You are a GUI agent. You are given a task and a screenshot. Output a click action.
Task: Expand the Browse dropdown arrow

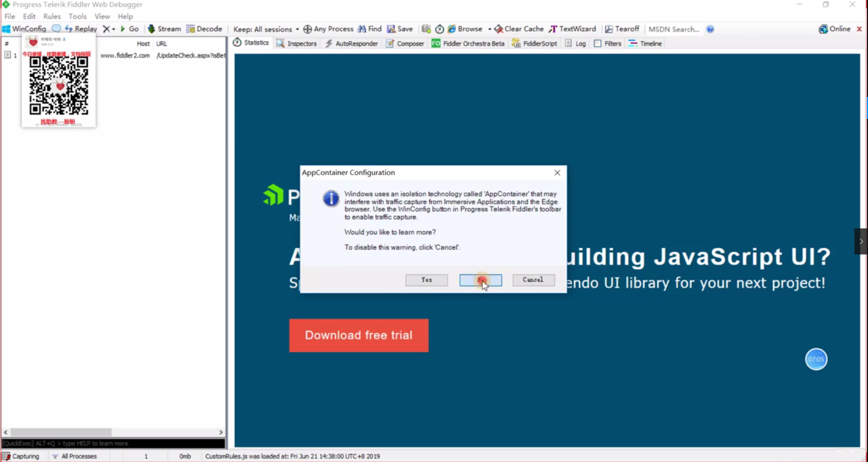click(x=490, y=29)
